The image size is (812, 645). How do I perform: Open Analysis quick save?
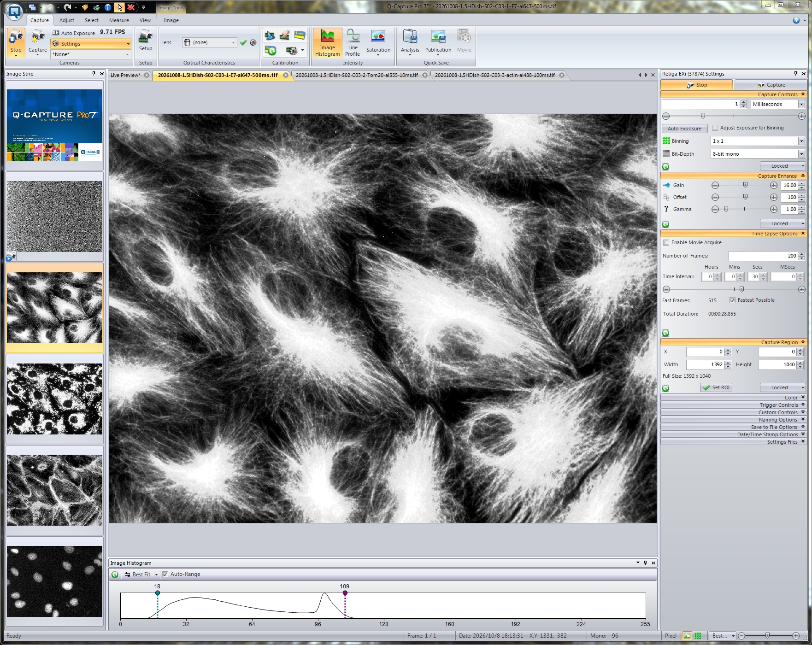pyautogui.click(x=410, y=43)
